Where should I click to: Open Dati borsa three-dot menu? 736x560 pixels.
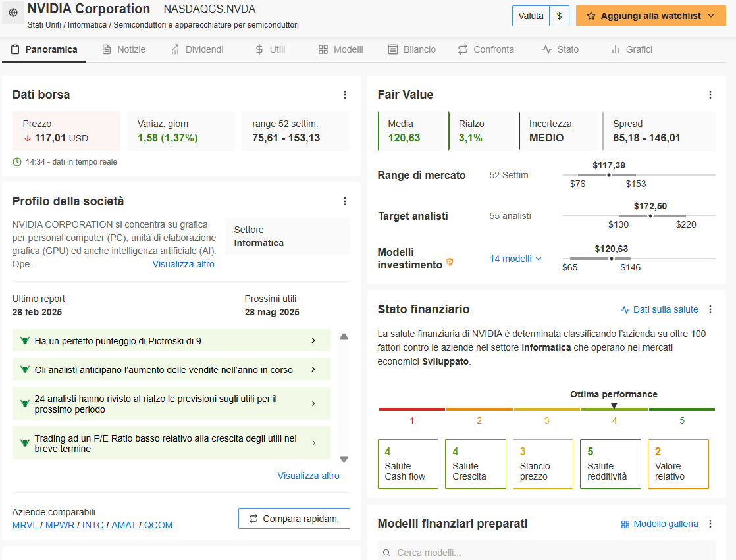(x=345, y=95)
